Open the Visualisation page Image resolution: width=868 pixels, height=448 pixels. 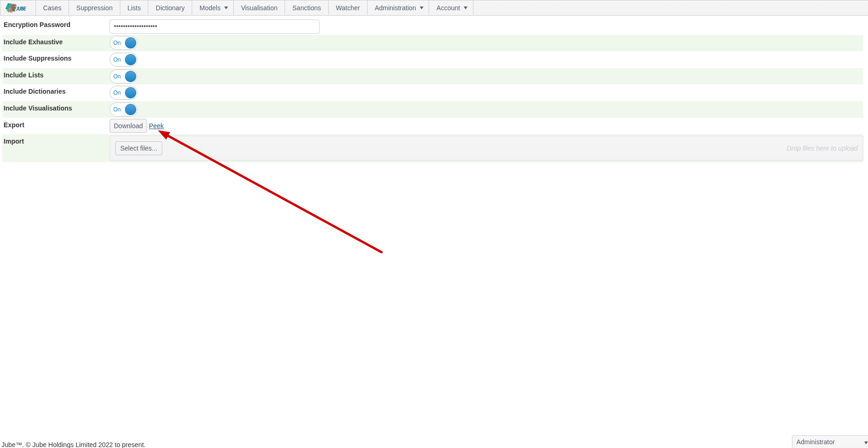(x=259, y=8)
